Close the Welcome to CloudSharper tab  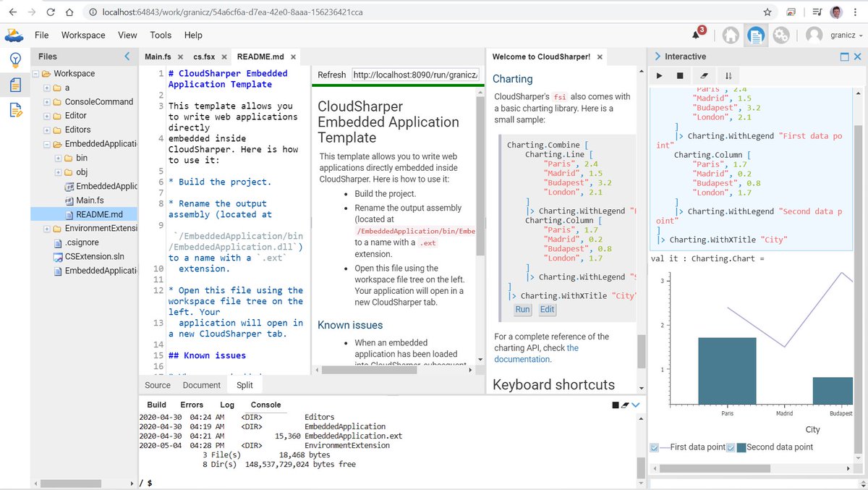600,56
